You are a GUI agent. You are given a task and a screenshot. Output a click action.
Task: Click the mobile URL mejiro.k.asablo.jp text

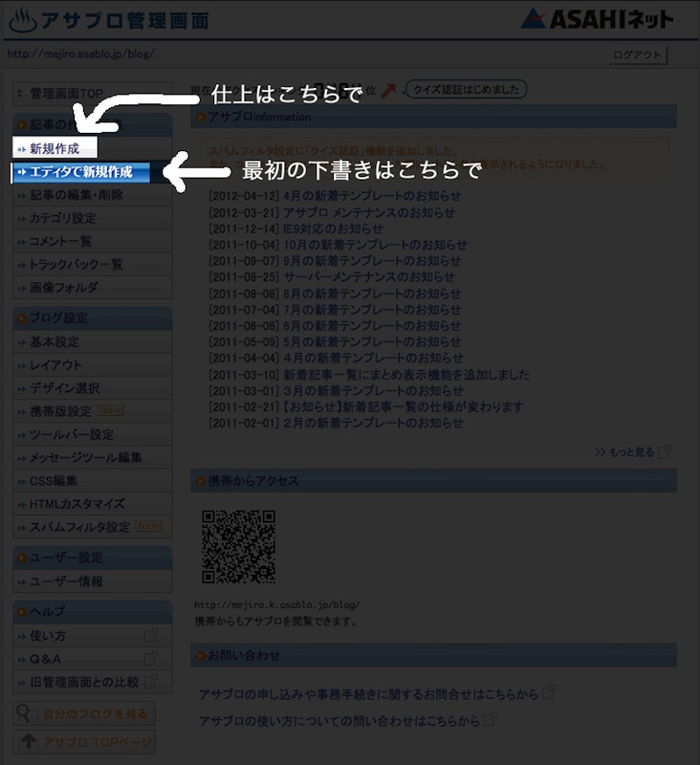tap(277, 604)
